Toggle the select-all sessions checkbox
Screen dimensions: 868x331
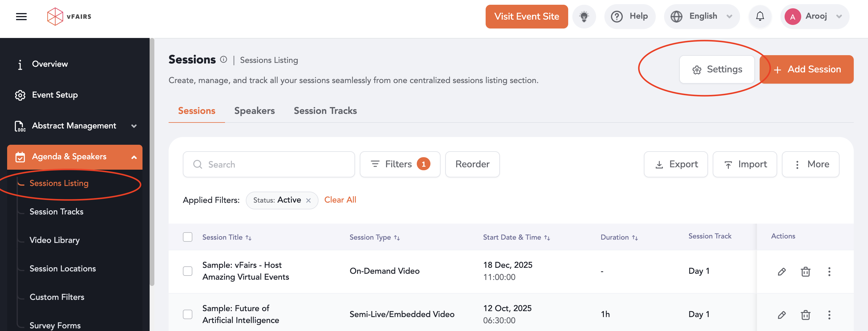187,237
